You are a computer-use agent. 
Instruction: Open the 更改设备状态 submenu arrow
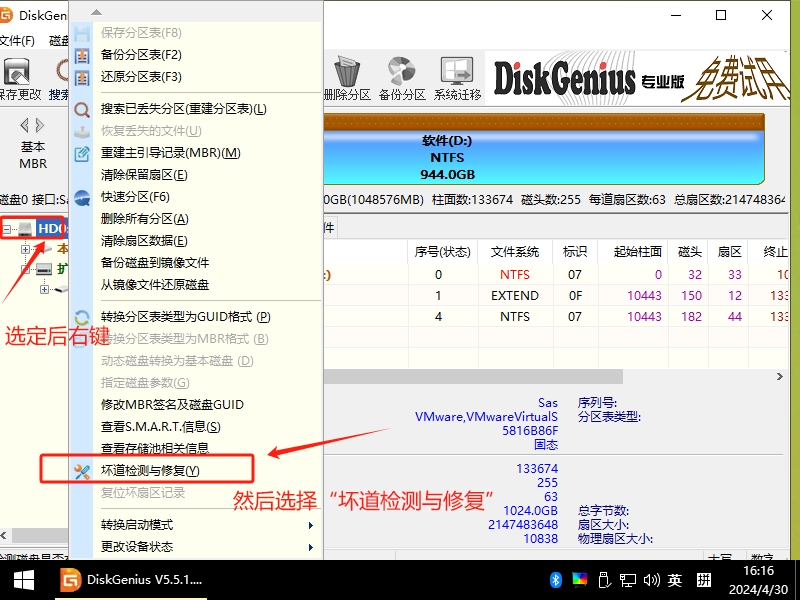click(x=311, y=547)
